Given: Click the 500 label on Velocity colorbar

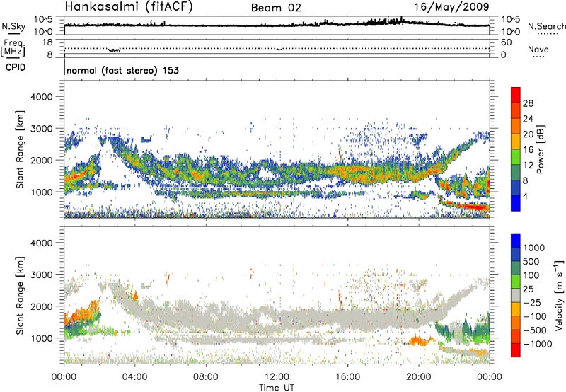Looking at the screenshot, I should point(531,261).
